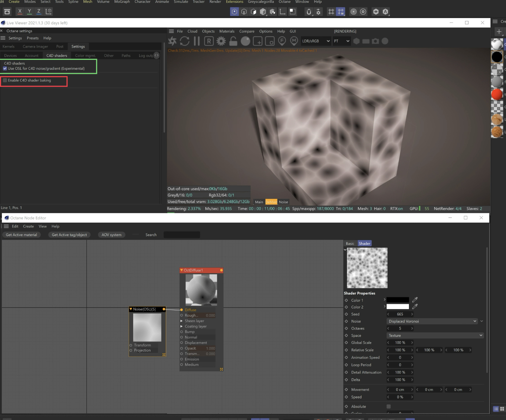Screen dimensions: 506x420
Task: Click the film region plus-square icon
Action: (x=257, y=41)
